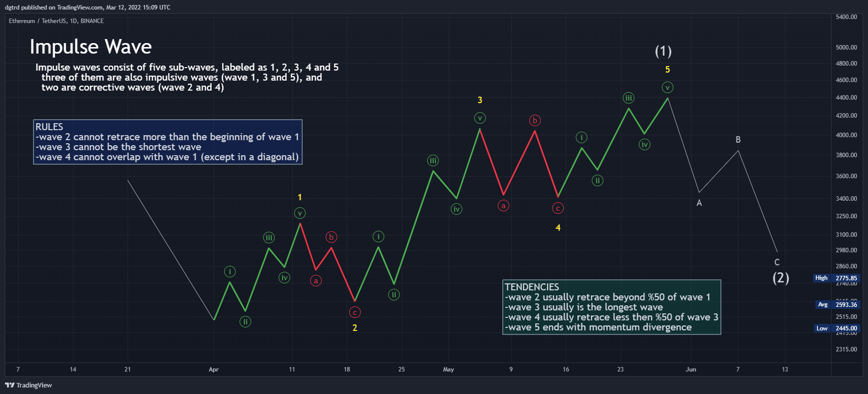Click the green circled v label below yellow 3
Viewport: 868px width, 394px height.
click(x=480, y=118)
